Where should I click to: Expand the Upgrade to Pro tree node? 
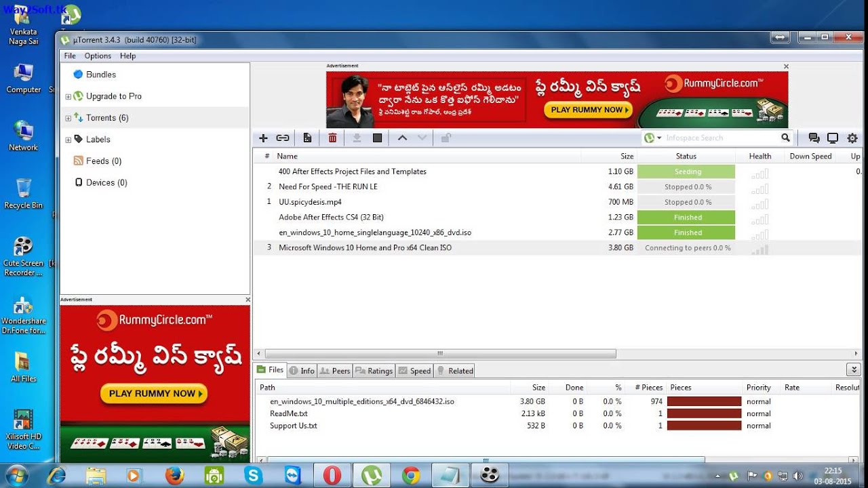tap(68, 97)
